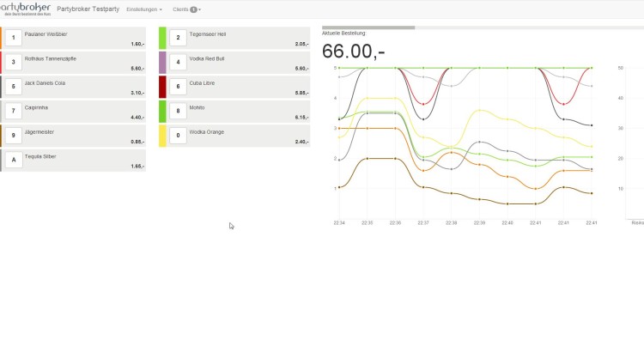Image resolution: width=644 pixels, height=352 pixels.
Task: Click the order progress bar
Action: tap(483, 27)
